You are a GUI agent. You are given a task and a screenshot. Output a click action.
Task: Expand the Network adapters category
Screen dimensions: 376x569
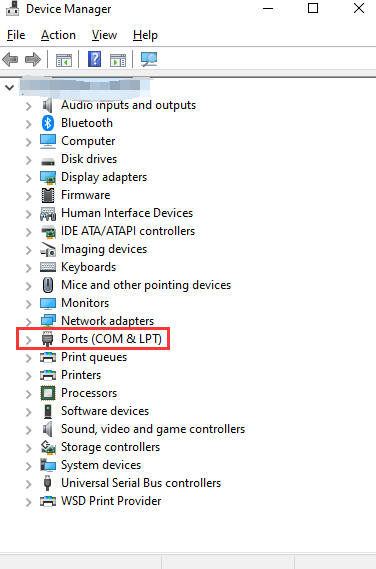[x=28, y=322]
